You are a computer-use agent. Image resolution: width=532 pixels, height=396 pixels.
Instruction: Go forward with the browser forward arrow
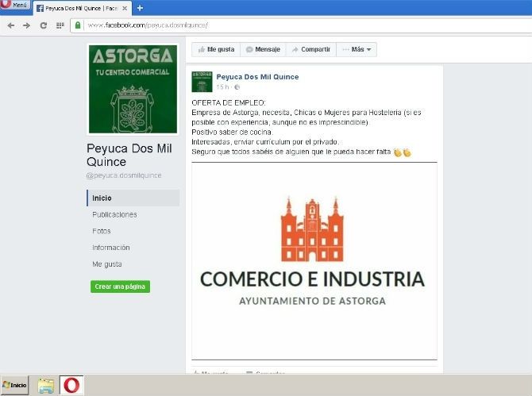(x=26, y=25)
